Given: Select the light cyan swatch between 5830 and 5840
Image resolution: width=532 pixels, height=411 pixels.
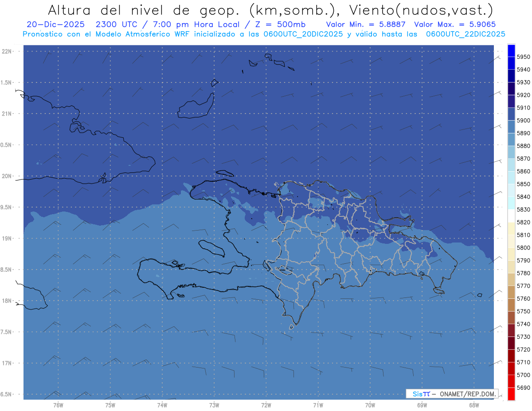Looking at the screenshot, I should 511,203.
